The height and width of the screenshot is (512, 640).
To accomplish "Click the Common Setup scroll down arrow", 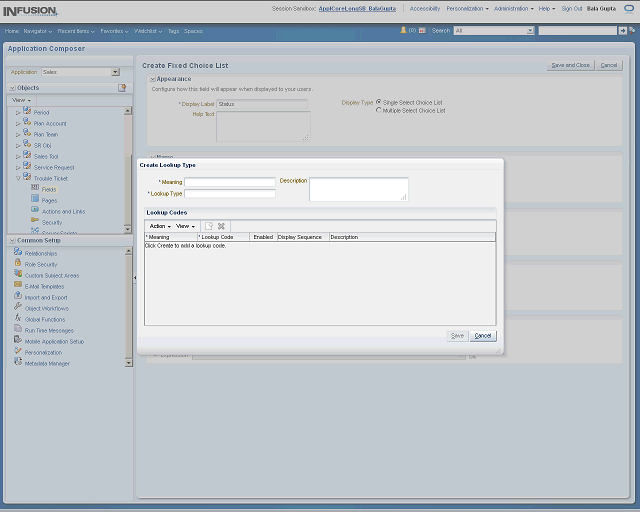I will [x=129, y=363].
